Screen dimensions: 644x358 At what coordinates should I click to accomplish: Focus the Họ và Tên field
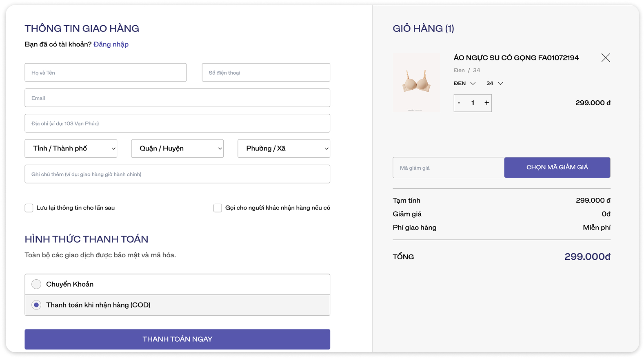point(105,73)
